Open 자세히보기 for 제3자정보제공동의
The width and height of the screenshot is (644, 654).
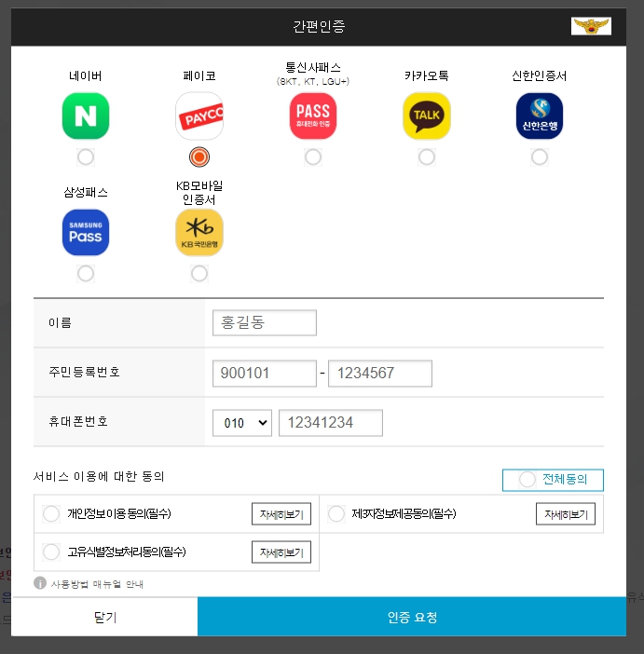tap(566, 514)
